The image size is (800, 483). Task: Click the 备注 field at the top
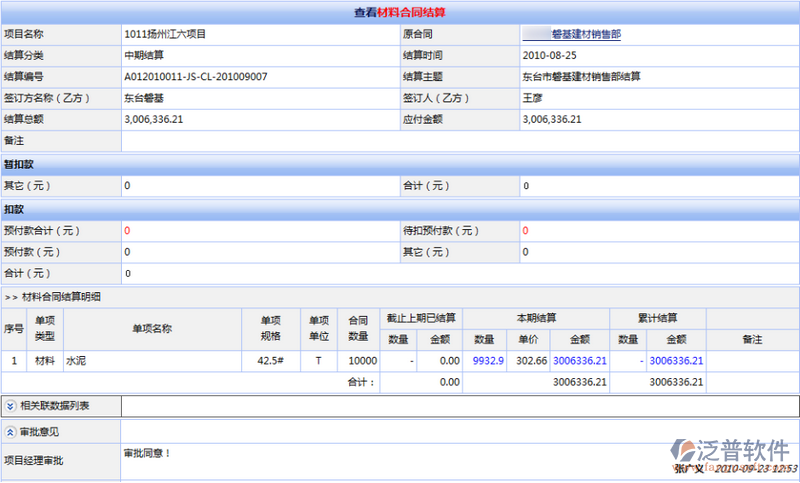click(x=460, y=141)
